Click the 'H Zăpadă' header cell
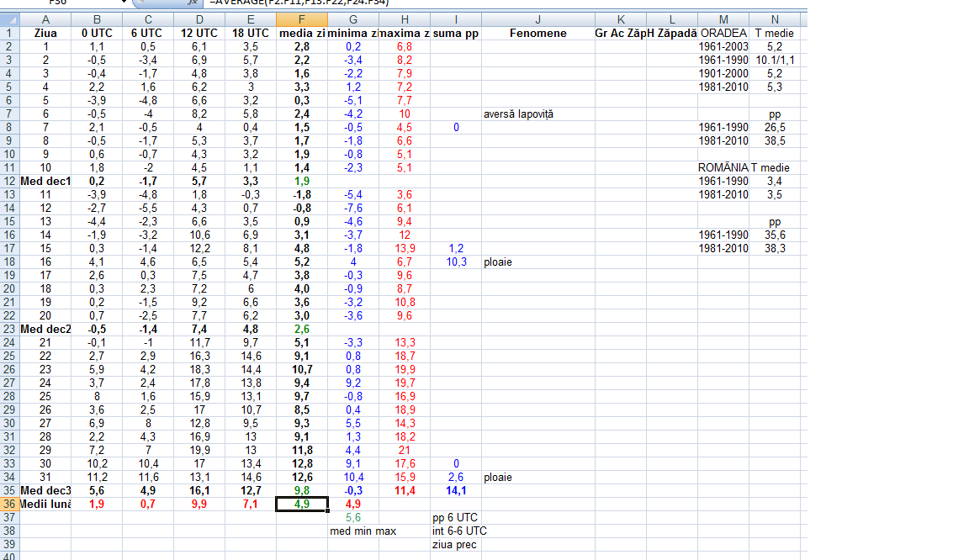 pos(672,34)
